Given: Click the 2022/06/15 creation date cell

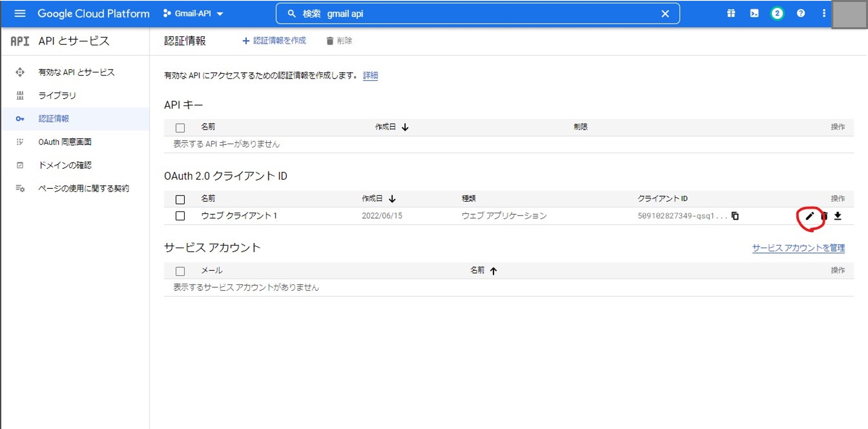Looking at the screenshot, I should (x=382, y=216).
